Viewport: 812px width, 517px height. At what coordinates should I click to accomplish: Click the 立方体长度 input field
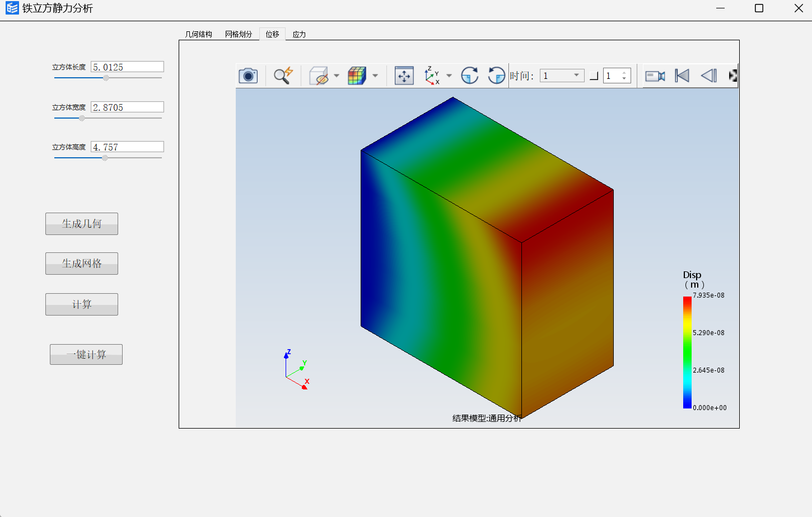click(127, 67)
